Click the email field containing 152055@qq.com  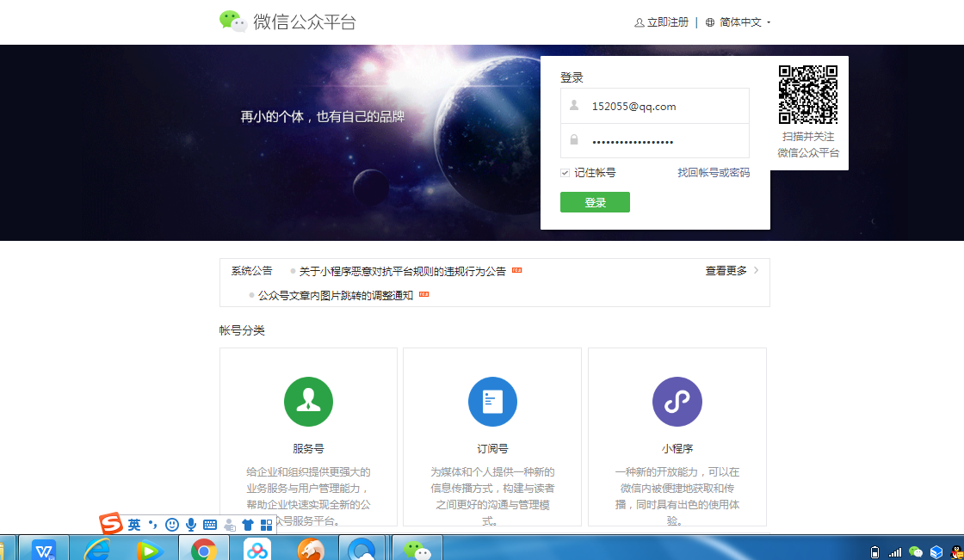pos(655,106)
